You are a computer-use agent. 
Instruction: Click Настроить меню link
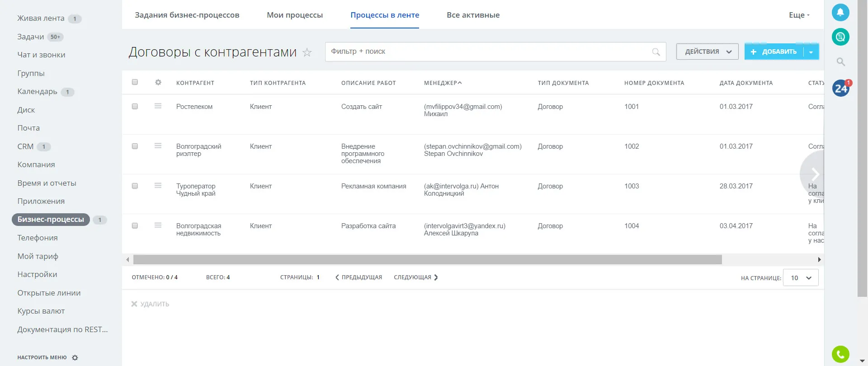[x=42, y=357]
